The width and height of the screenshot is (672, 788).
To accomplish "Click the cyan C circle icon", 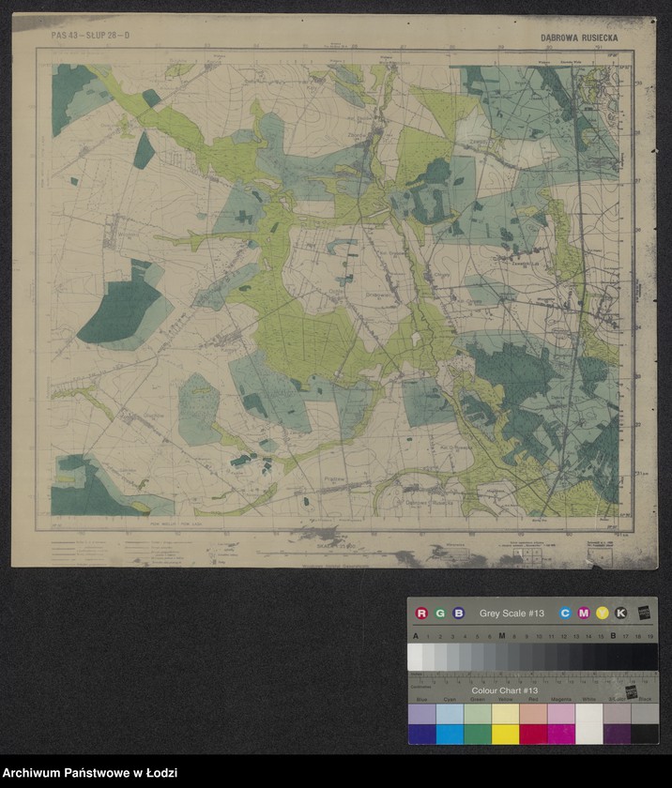I will (565, 614).
